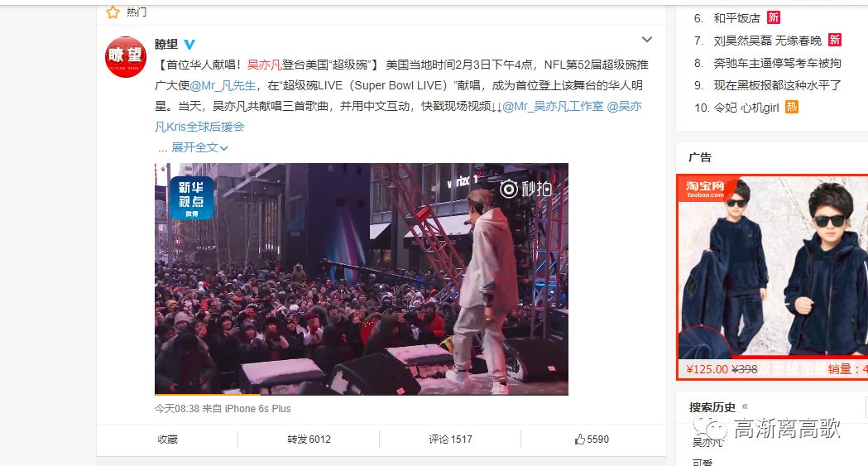
Task: Click the Taobao kids clothing advertisement
Action: coord(772,277)
